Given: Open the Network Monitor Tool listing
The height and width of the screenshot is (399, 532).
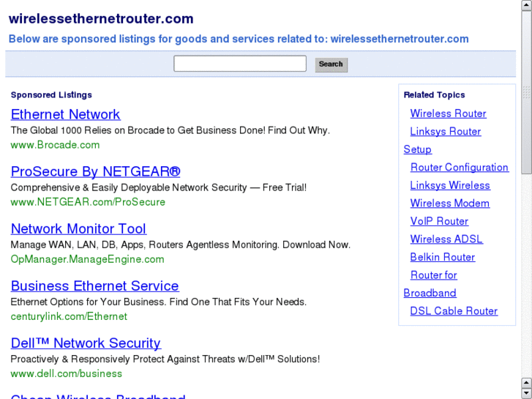Looking at the screenshot, I should tap(78, 228).
